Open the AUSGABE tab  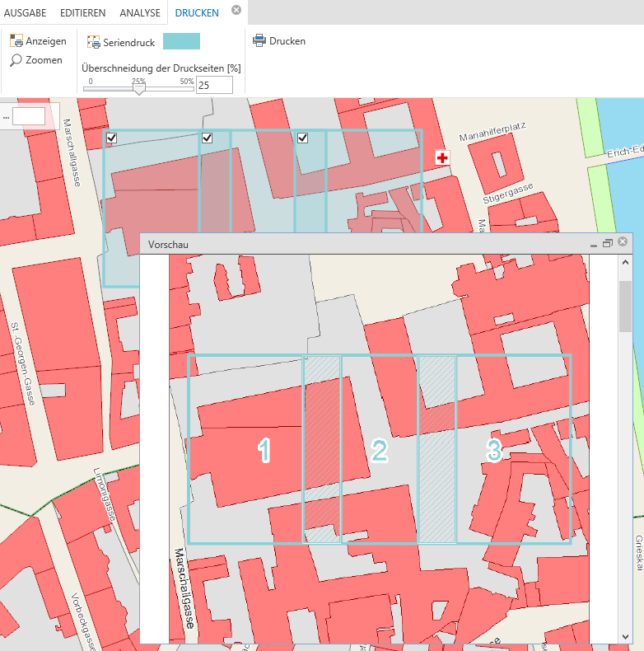pyautogui.click(x=26, y=13)
